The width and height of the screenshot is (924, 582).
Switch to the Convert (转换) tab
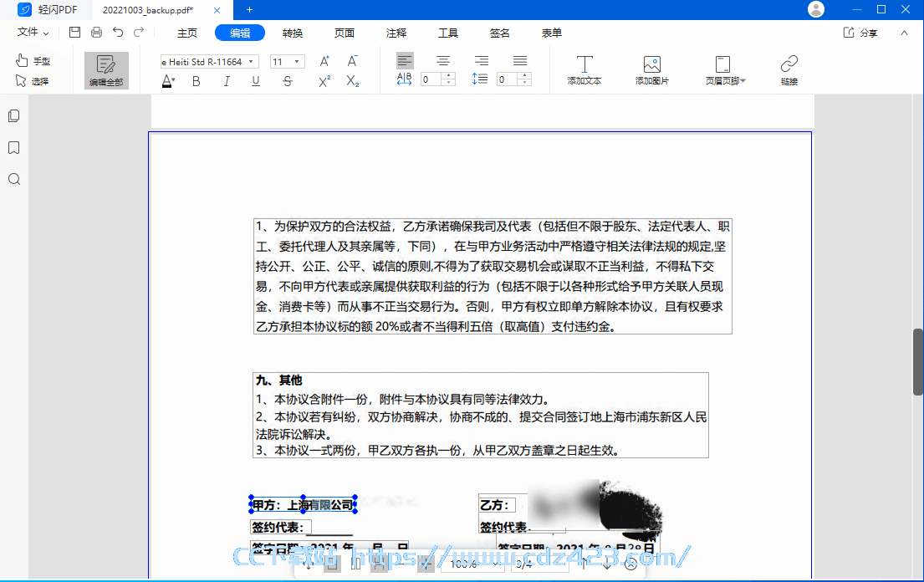(293, 33)
